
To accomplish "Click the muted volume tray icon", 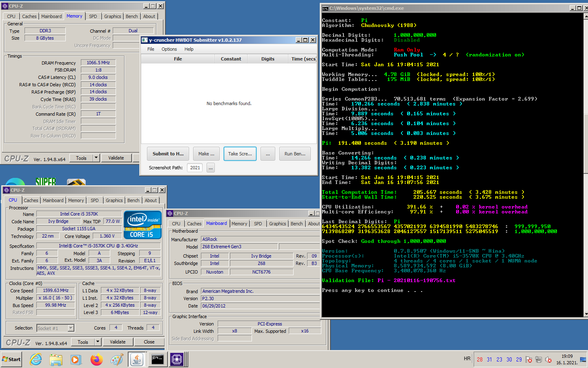I will tap(548, 359).
